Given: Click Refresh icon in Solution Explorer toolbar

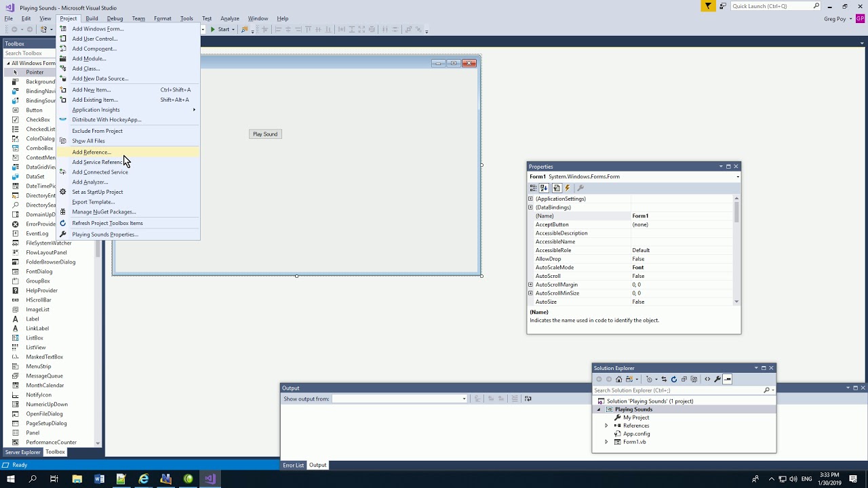Looking at the screenshot, I should point(673,380).
